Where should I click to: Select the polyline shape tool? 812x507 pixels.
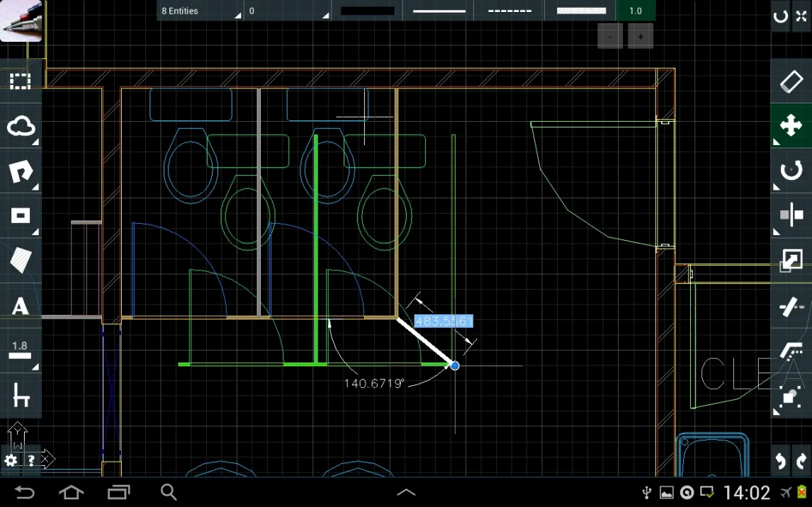tap(21, 172)
